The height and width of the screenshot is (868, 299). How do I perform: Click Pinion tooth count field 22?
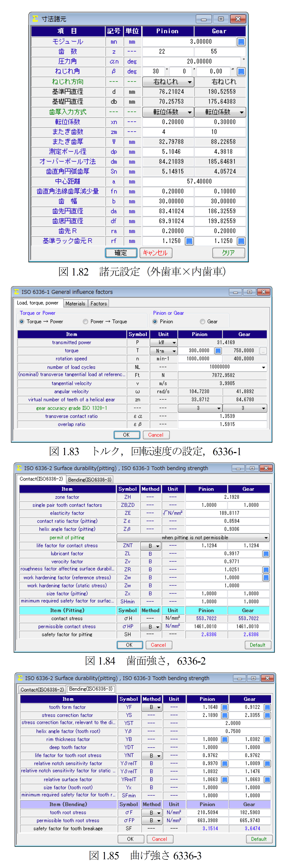pos(168,51)
